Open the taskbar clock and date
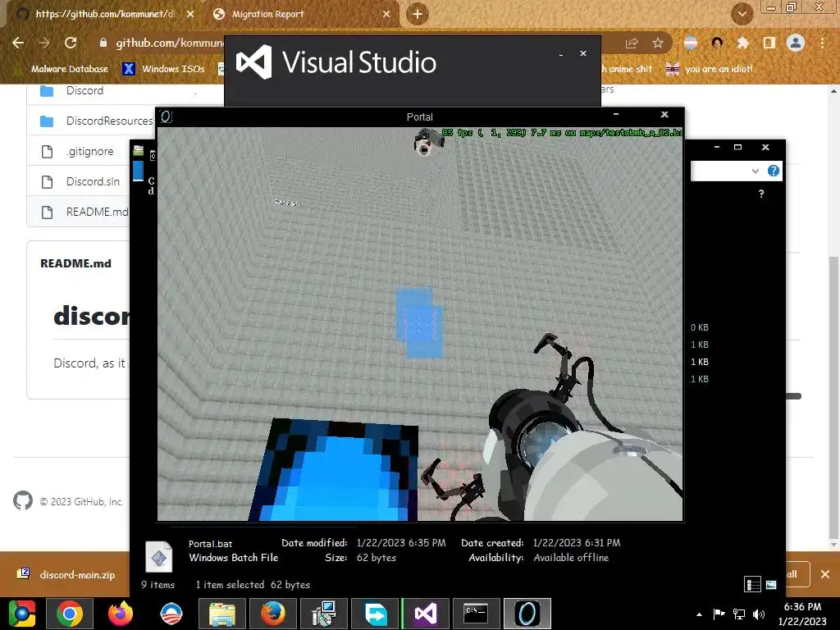 802,614
